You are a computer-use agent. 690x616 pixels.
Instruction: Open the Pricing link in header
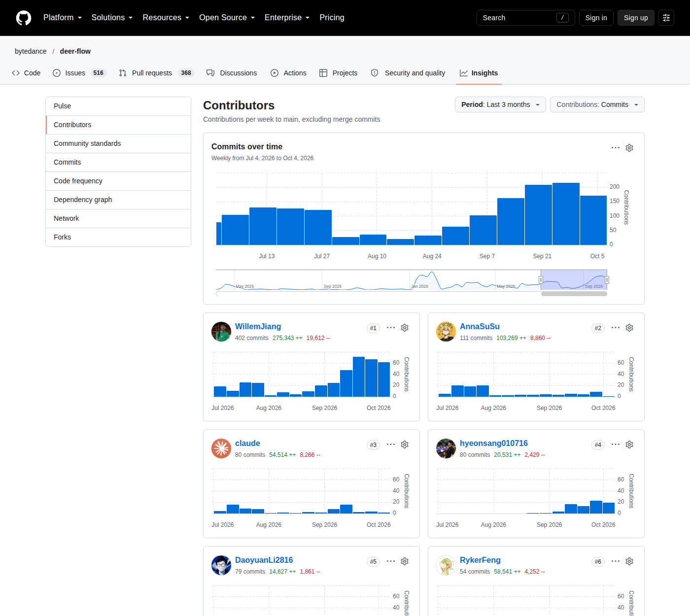(x=332, y=18)
